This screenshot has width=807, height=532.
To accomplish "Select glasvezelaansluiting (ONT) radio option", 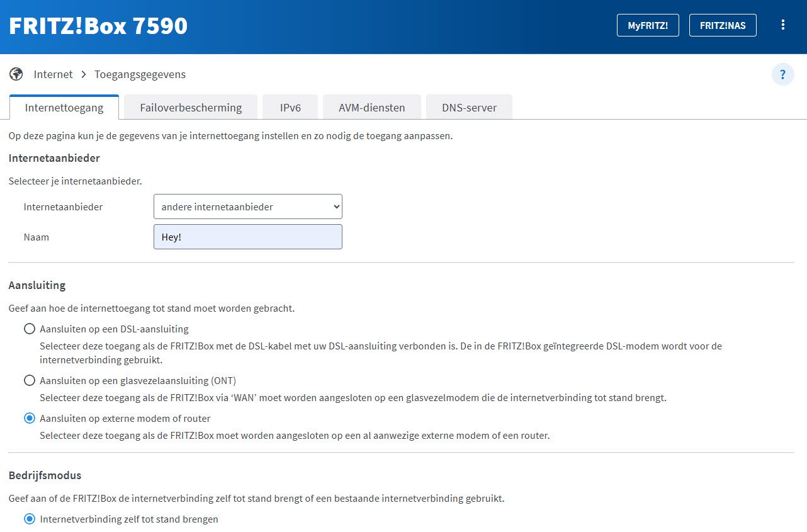I will pos(29,380).
